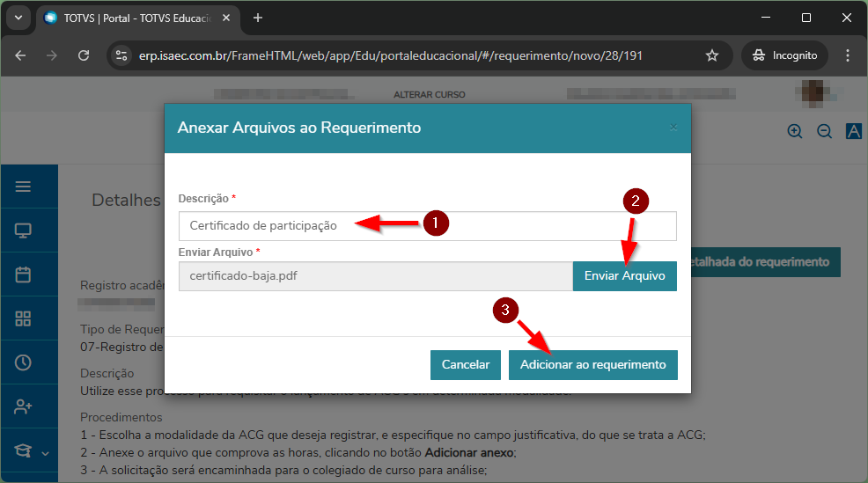Click the certificado-baja.pdf file field
Viewport: 868px width, 483px height.
click(x=375, y=276)
